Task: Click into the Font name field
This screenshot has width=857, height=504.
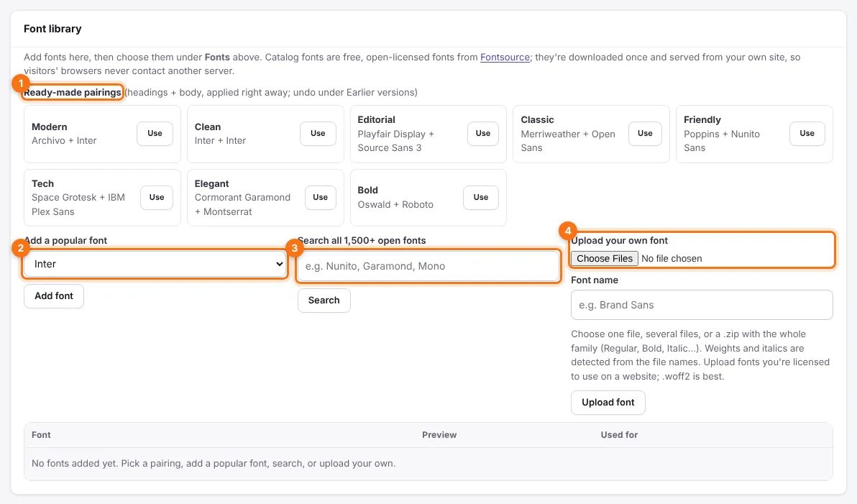Action: tap(702, 305)
